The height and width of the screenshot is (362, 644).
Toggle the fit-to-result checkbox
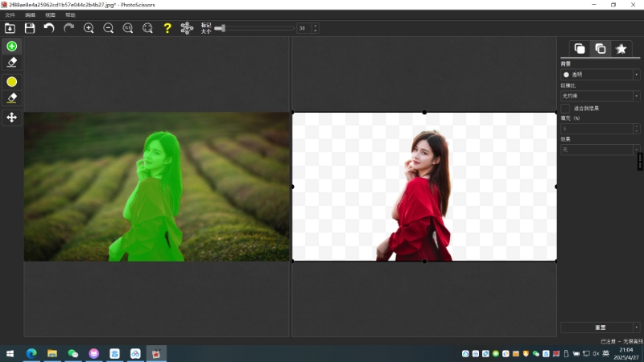(565, 109)
